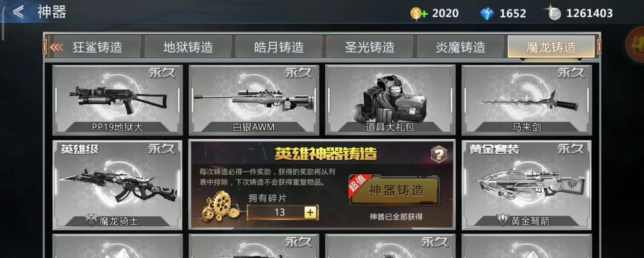Select the 魔龙骑士 hero weapon card
The width and height of the screenshot is (644, 258).
click(x=117, y=184)
